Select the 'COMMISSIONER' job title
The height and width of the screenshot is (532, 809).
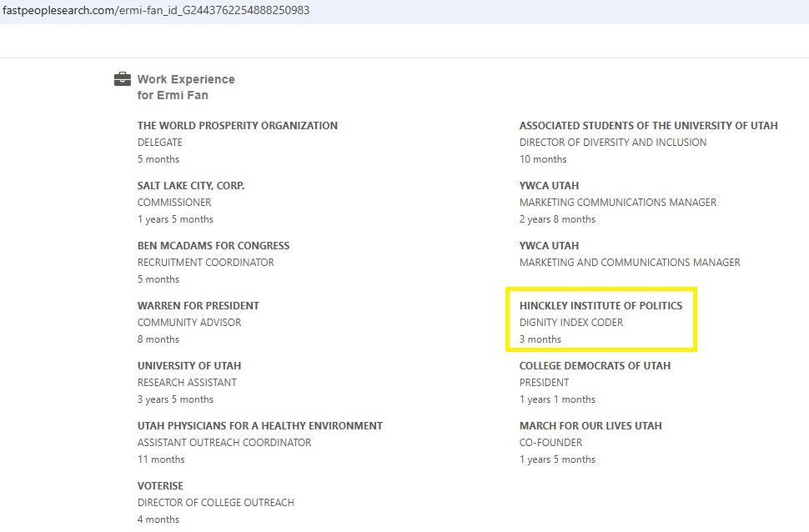(x=174, y=203)
